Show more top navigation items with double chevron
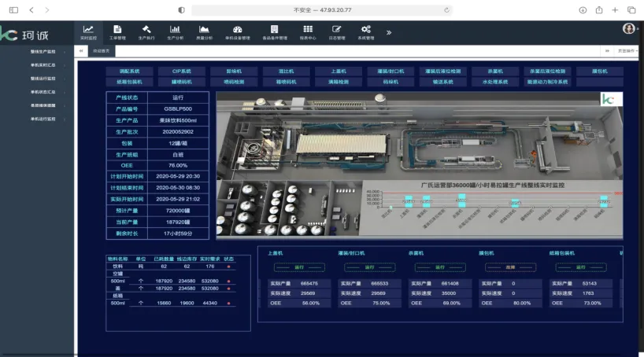Image resolution: width=644 pixels, height=357 pixels. click(x=388, y=32)
